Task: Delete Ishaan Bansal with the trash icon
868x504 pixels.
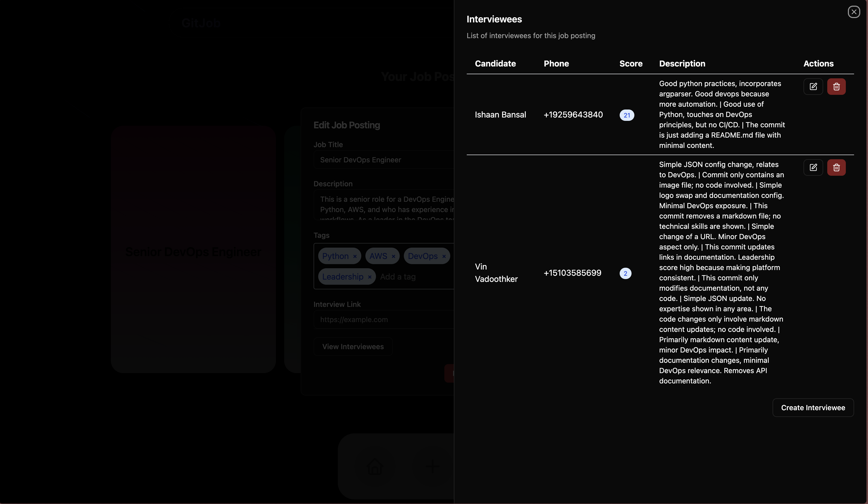Action: pos(836,86)
